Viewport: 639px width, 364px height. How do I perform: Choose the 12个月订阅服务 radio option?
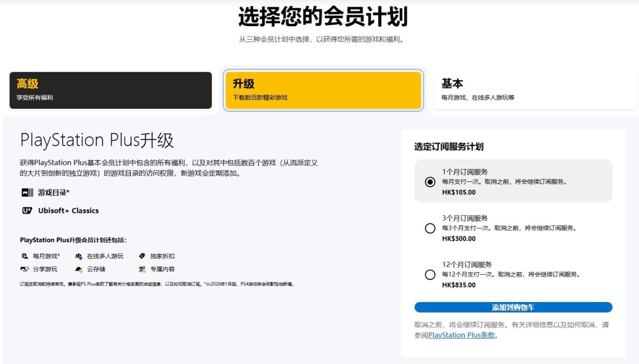pyautogui.click(x=430, y=274)
